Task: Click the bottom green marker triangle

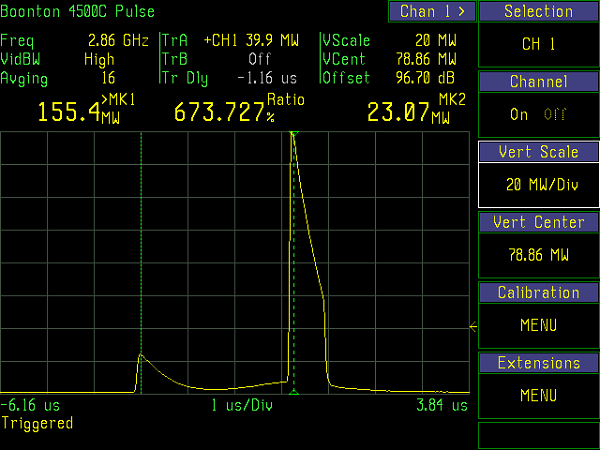Action: coord(293,392)
